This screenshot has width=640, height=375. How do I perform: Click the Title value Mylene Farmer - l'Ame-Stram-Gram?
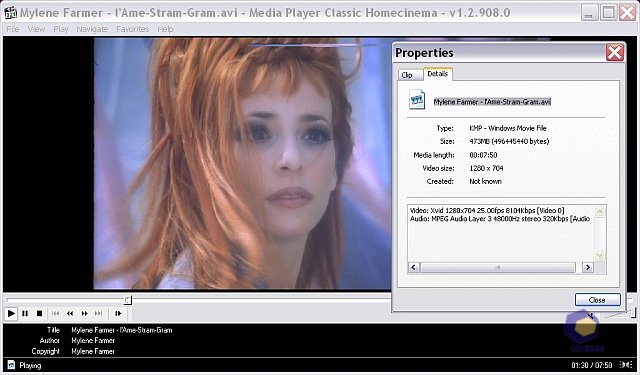[x=122, y=330]
